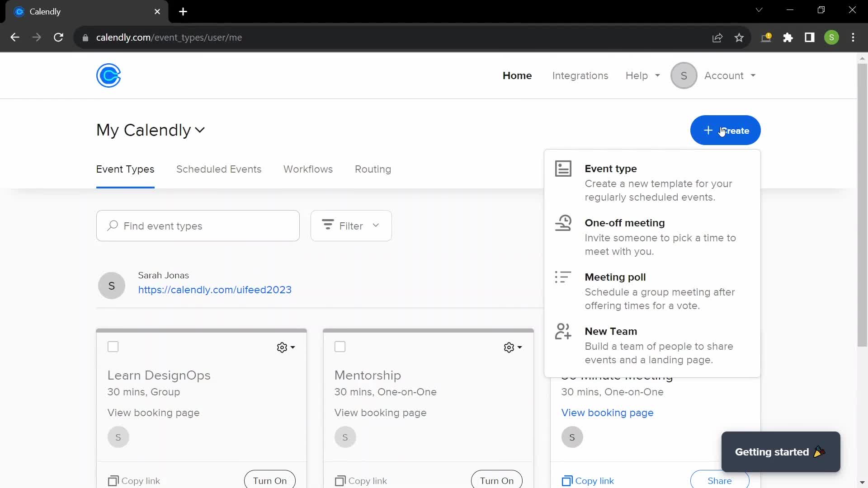
Task: Turn On the Mentorship event
Action: click(x=497, y=480)
